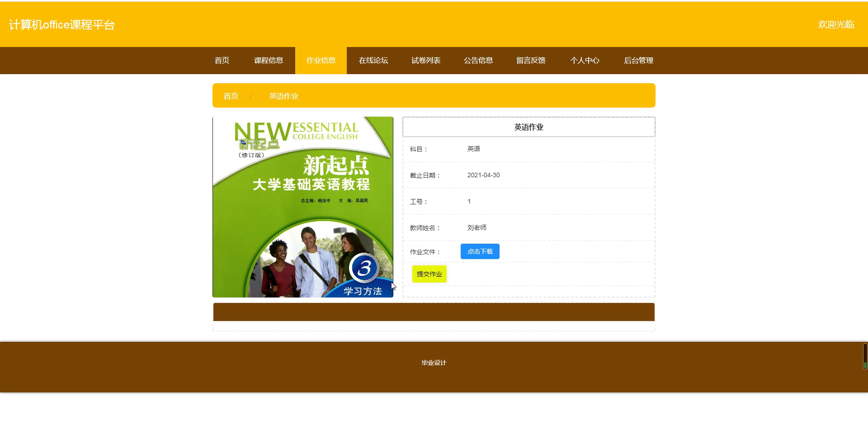
Task: Click the 英语作业 breadcrumb item
Action: click(284, 96)
